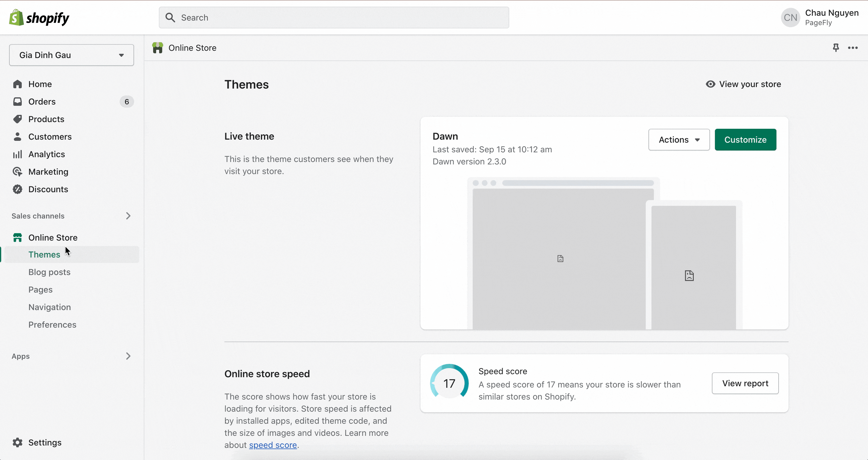Screen dimensions: 868x460
Task: Click the Customers person icon
Action: [18, 137]
